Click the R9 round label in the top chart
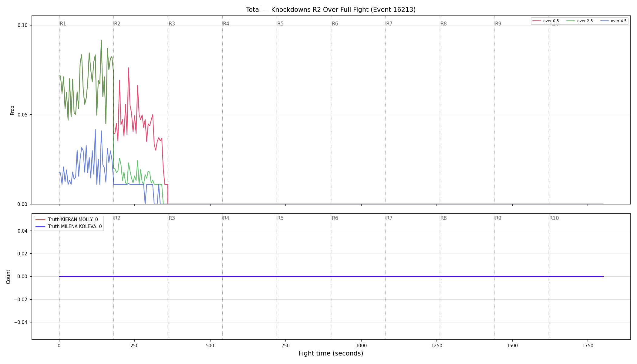Screen dimensions: 637x364 [x=498, y=24]
